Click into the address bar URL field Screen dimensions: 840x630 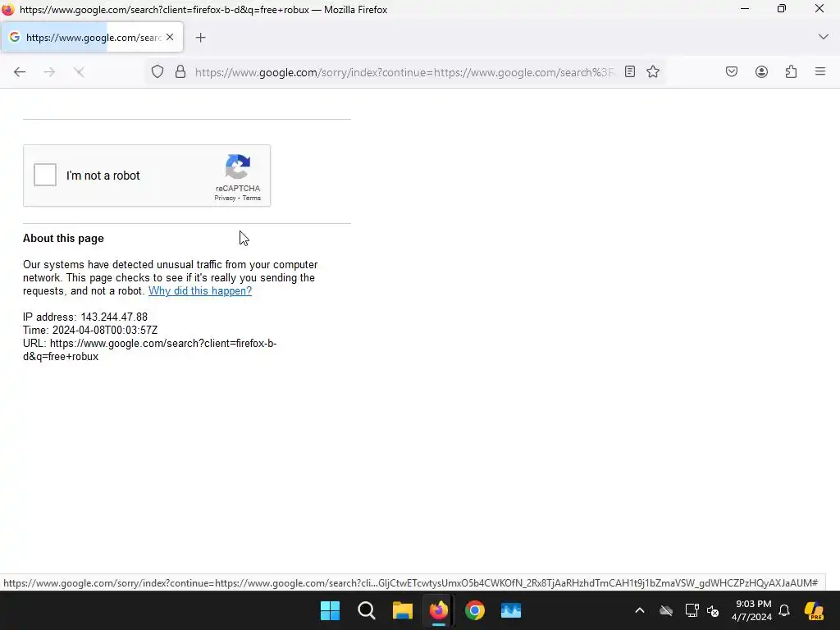(404, 72)
